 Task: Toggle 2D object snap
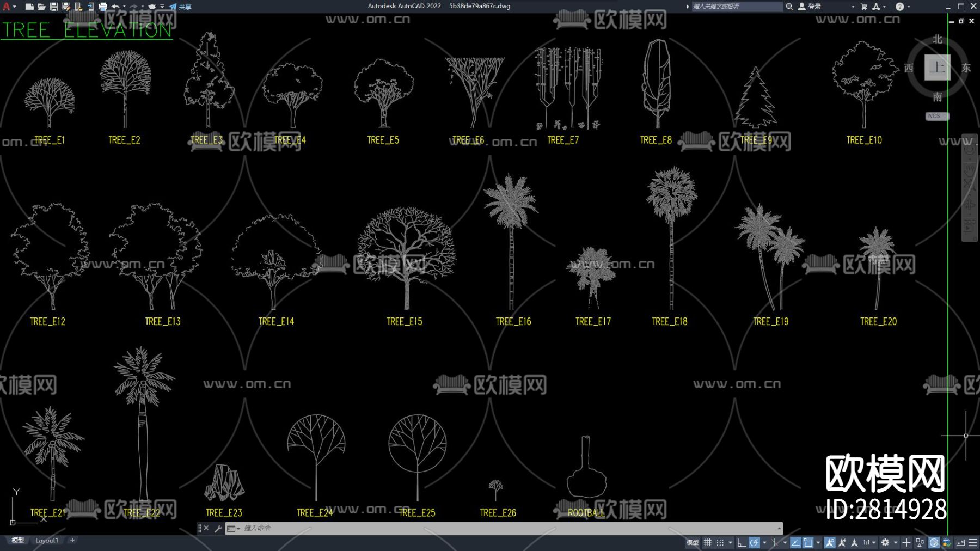point(808,542)
